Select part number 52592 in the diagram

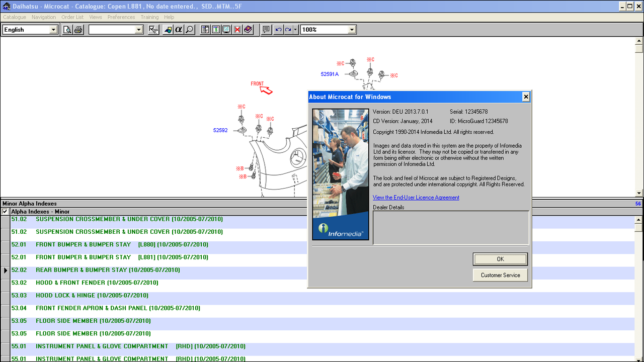pyautogui.click(x=220, y=130)
